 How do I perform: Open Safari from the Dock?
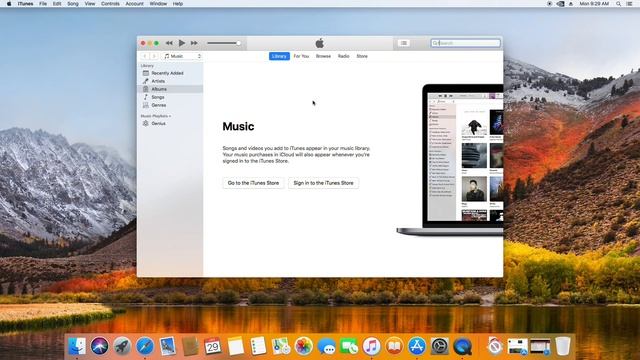145,347
